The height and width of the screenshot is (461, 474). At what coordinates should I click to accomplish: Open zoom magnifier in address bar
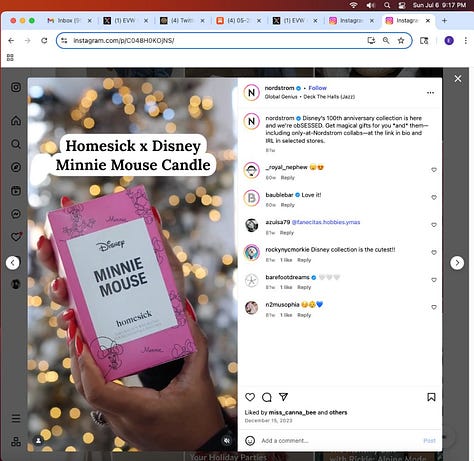coord(386,41)
